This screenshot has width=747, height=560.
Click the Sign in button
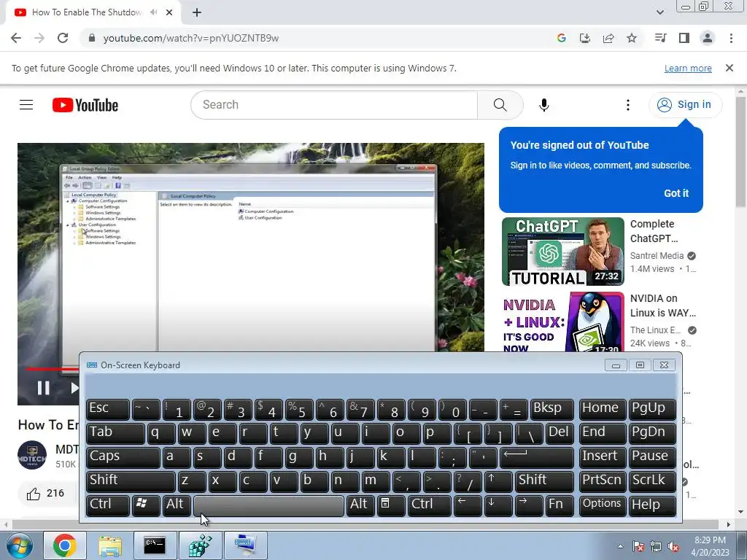(684, 104)
